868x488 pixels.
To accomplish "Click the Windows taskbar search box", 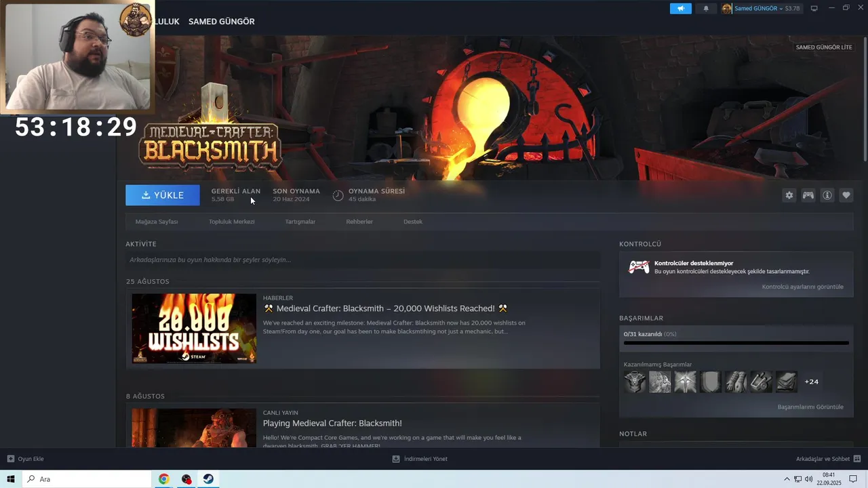I will pos(87,479).
